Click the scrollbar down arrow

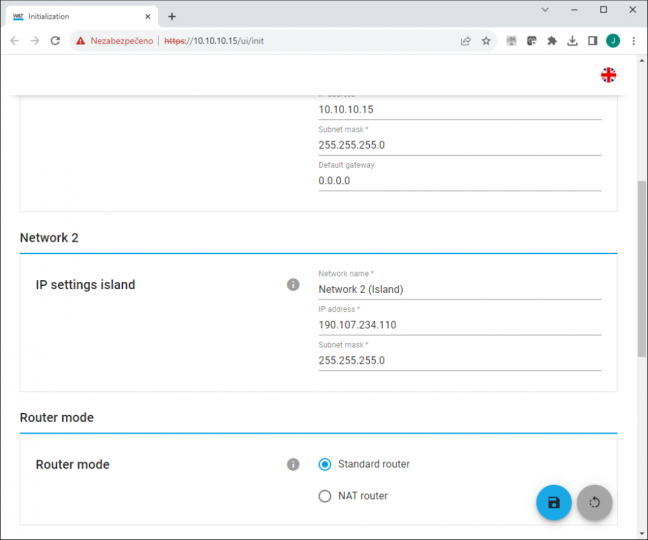[642, 533]
